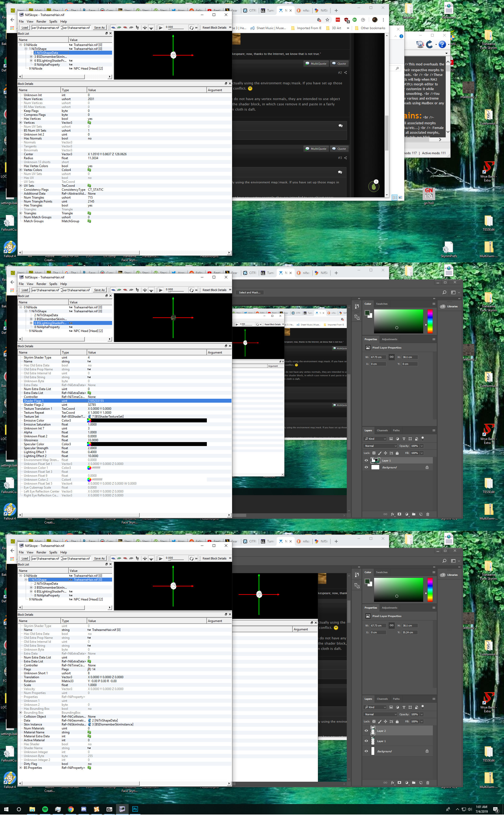Open Mod Organizer's blue help question icon

442,44
